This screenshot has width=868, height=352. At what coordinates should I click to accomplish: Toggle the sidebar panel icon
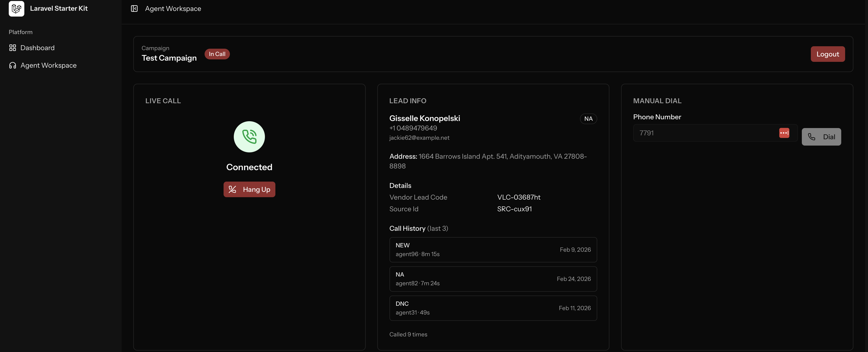point(134,9)
